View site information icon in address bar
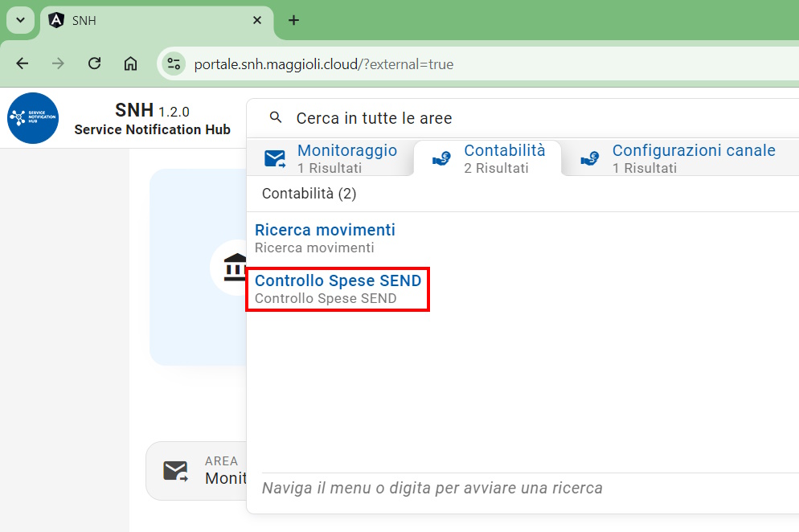 click(x=174, y=64)
